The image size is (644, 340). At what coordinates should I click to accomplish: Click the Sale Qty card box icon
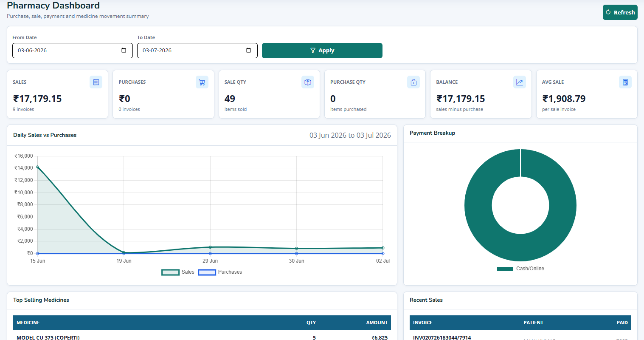pos(308,82)
